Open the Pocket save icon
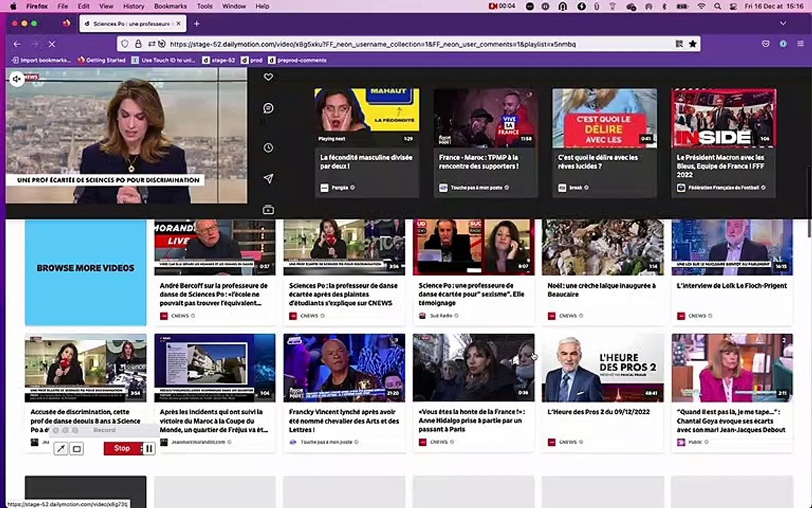 765,44
